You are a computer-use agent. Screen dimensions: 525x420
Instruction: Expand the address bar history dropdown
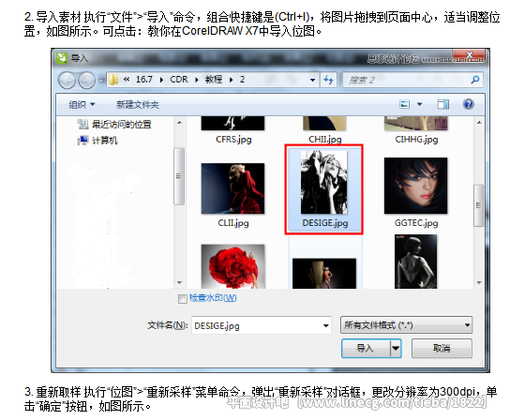[312, 80]
